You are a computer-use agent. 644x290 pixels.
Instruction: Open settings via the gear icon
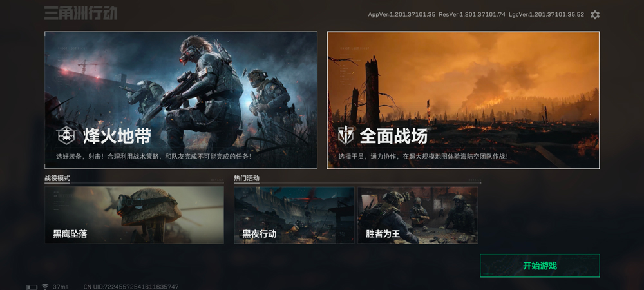click(x=595, y=15)
